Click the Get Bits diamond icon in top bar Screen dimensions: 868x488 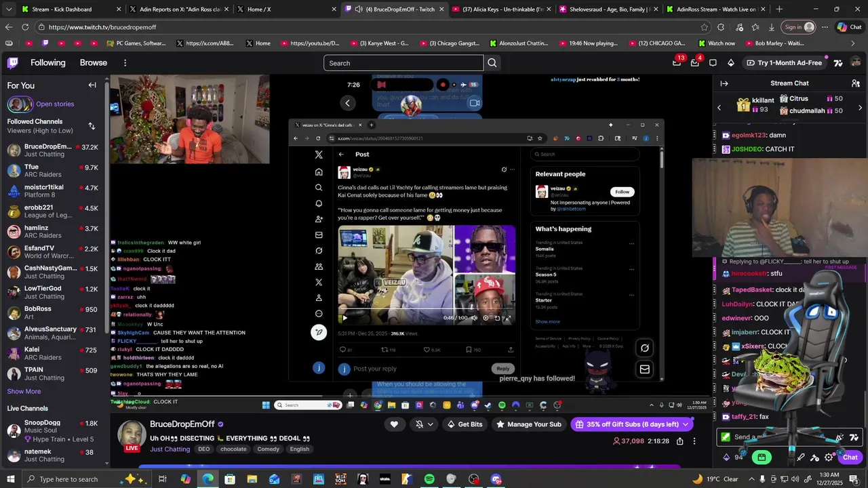coord(730,63)
